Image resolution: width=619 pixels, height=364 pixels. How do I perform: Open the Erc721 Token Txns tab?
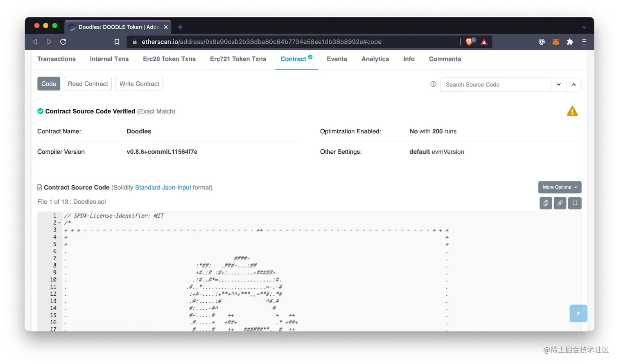238,59
